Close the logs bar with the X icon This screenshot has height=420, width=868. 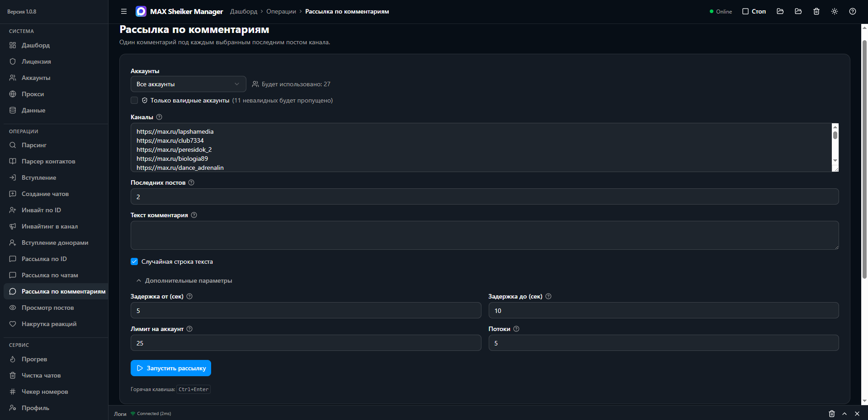[x=857, y=414]
